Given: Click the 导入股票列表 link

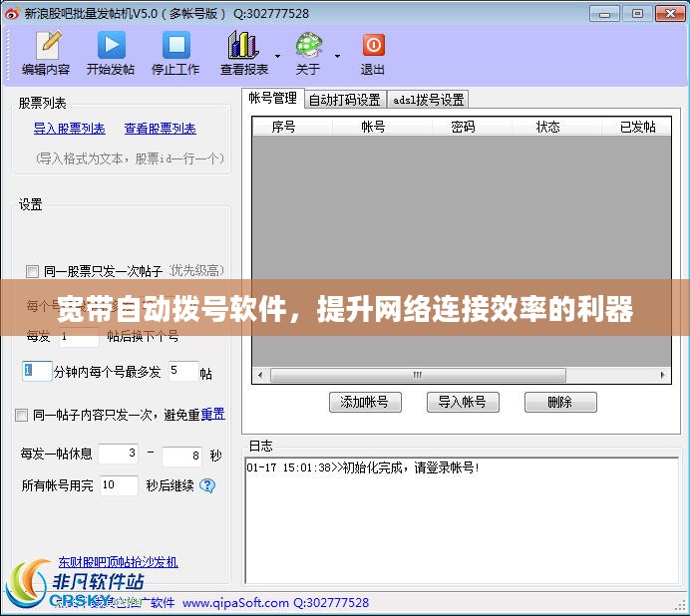Looking at the screenshot, I should [x=70, y=129].
